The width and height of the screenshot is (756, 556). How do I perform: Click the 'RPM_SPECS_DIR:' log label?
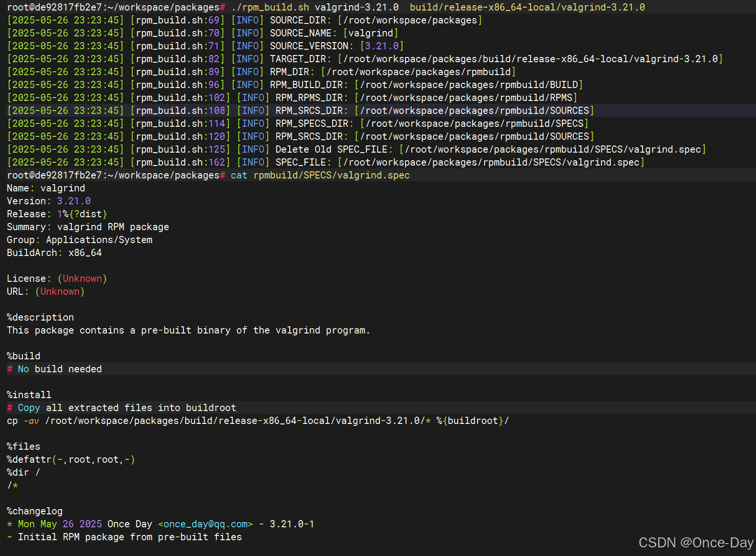315,123
